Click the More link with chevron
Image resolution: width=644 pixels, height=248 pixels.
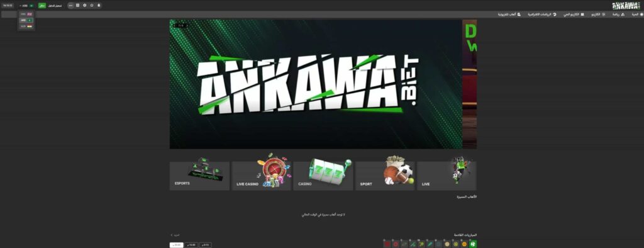coord(175,235)
